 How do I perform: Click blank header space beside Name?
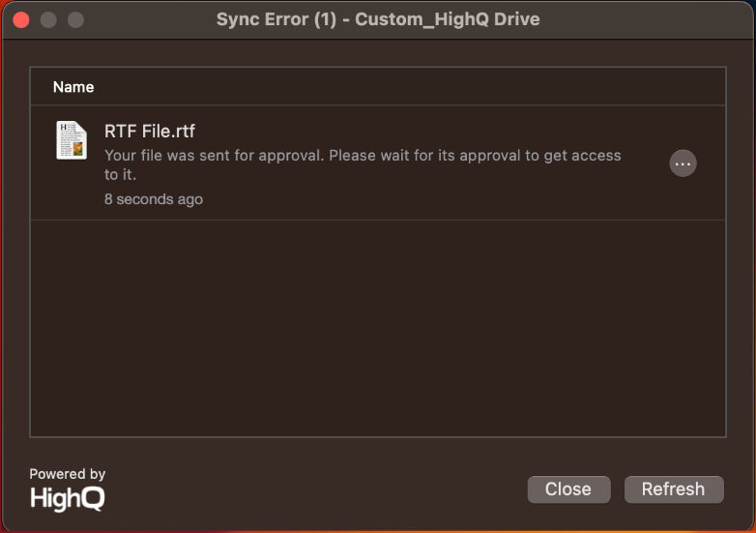[410, 87]
